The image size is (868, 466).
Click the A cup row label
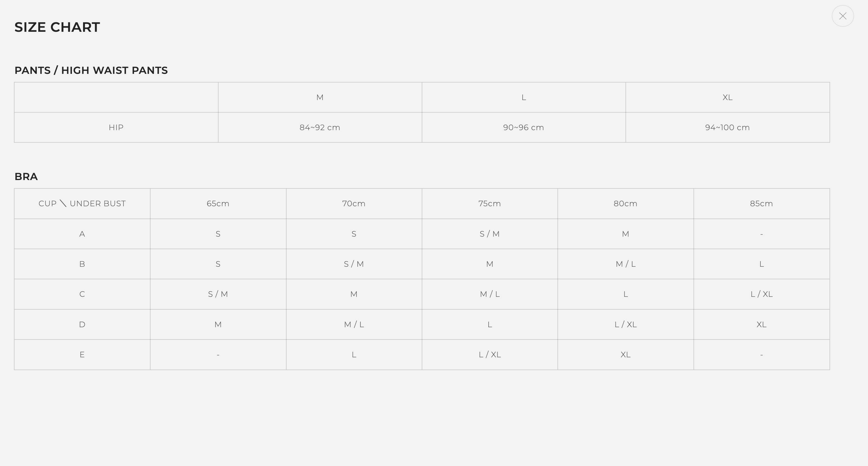pyautogui.click(x=82, y=234)
